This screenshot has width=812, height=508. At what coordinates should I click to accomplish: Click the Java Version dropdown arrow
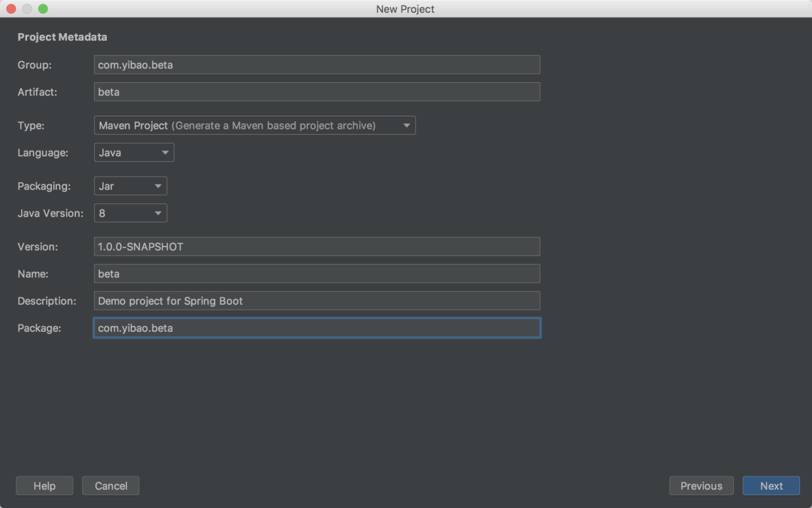(158, 213)
